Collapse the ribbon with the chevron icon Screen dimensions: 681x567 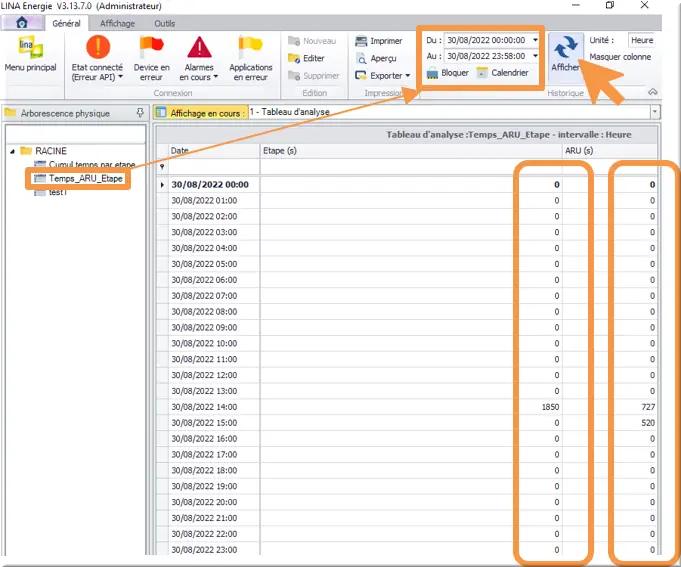(652, 92)
